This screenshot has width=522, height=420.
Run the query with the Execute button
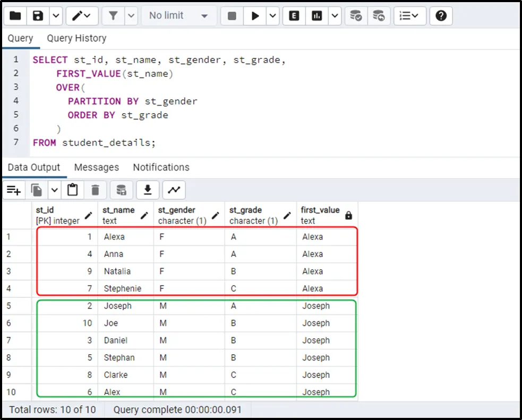[255, 16]
